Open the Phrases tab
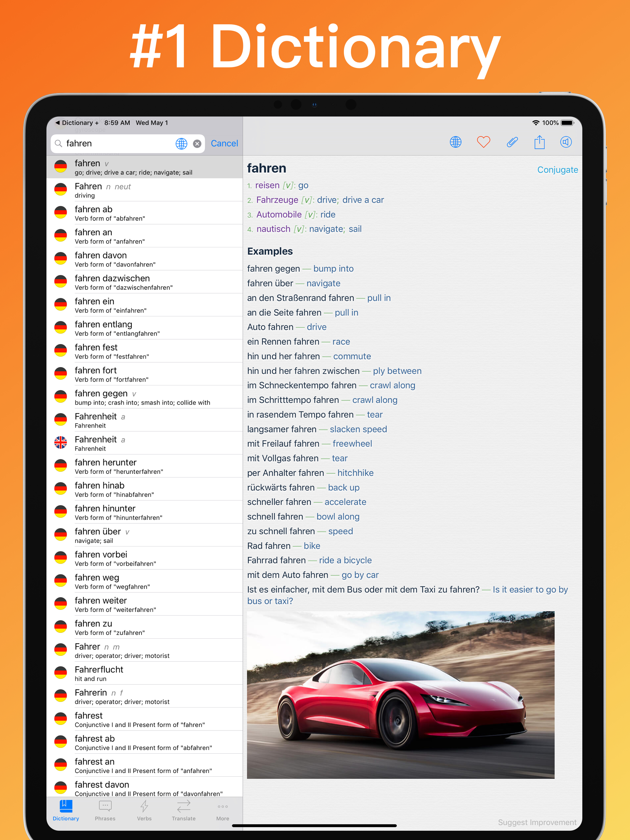 105,810
